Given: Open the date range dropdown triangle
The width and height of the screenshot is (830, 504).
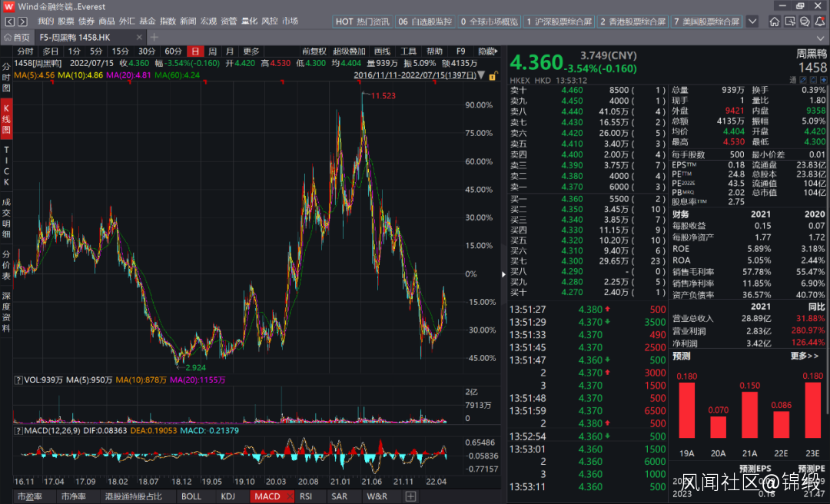Looking at the screenshot, I should [x=481, y=75].
